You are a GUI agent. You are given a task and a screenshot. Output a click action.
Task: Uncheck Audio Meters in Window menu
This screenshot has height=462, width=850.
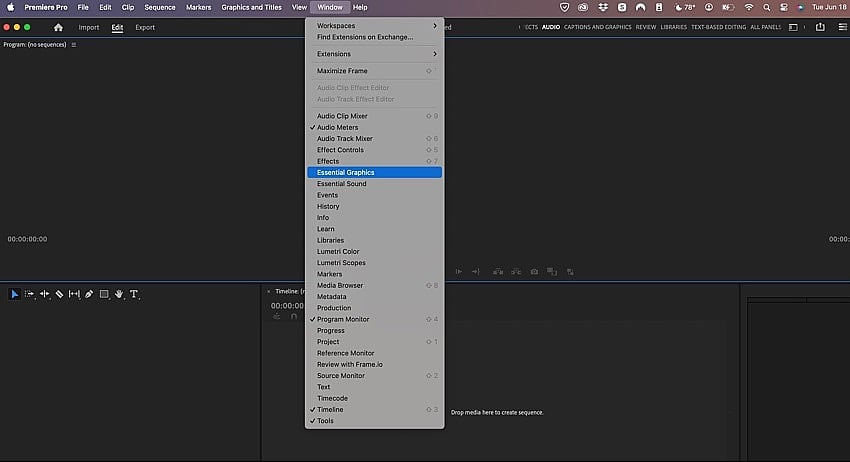[x=337, y=128]
